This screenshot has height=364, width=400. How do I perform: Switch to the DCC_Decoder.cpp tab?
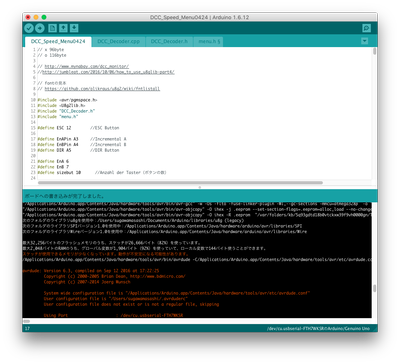[x=118, y=41]
